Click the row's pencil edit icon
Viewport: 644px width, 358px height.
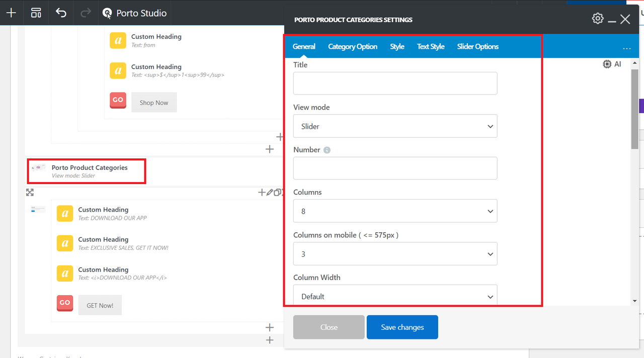(x=270, y=192)
